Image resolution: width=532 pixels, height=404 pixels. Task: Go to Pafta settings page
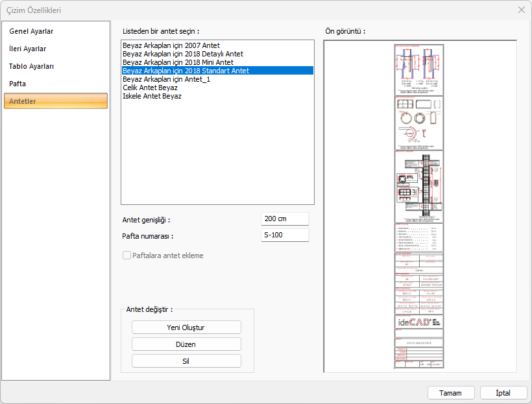pos(18,84)
